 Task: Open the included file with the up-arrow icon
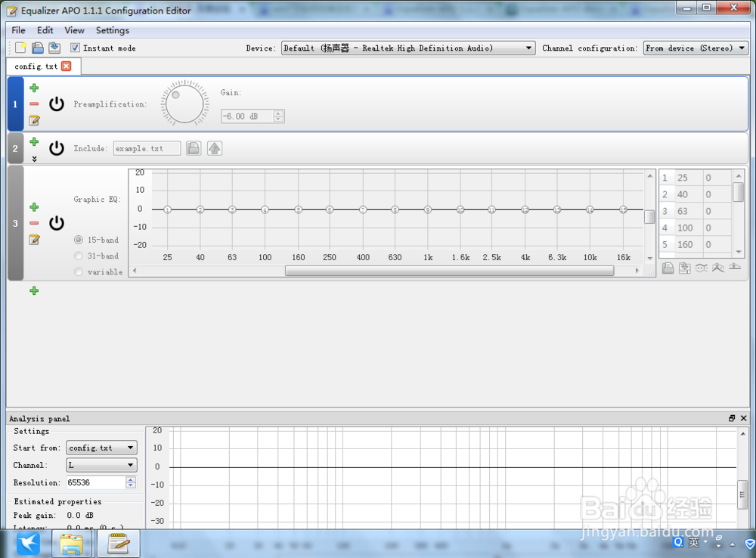coord(215,148)
